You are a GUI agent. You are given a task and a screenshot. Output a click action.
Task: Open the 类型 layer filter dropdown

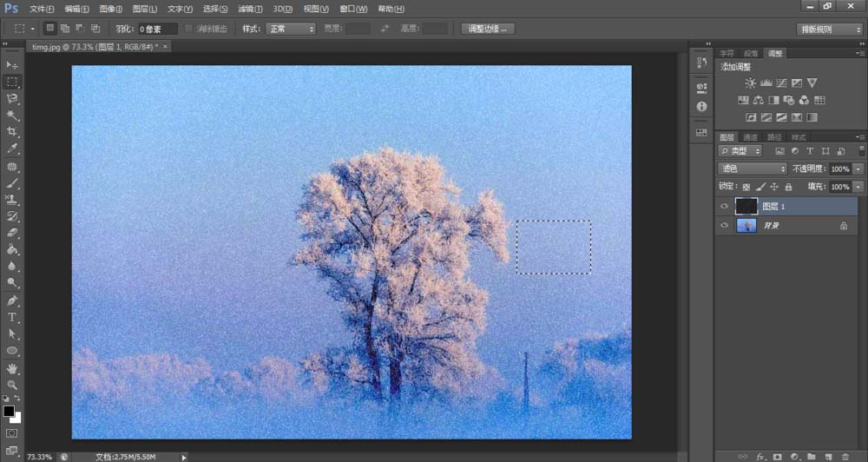[740, 151]
